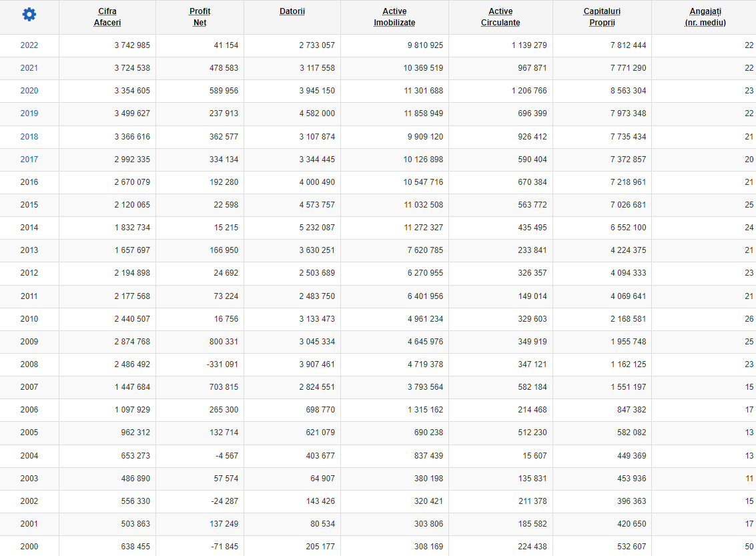Select the 2003 year cell

coord(29,479)
